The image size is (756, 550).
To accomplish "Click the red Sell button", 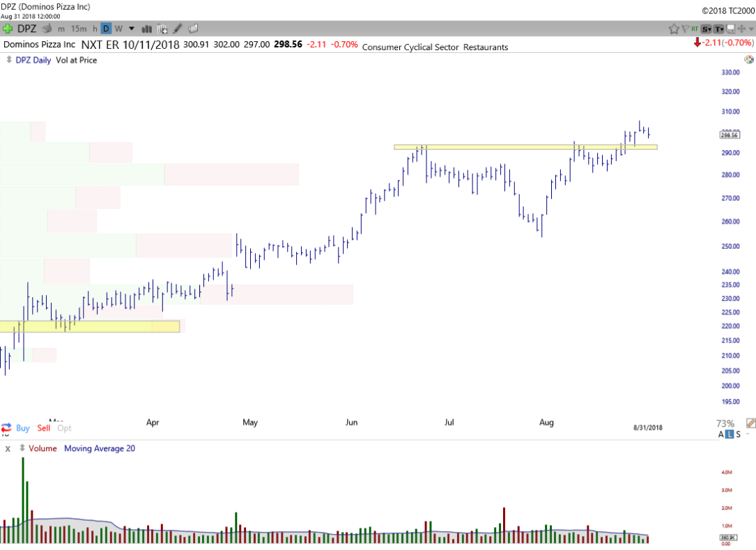I will 44,428.
